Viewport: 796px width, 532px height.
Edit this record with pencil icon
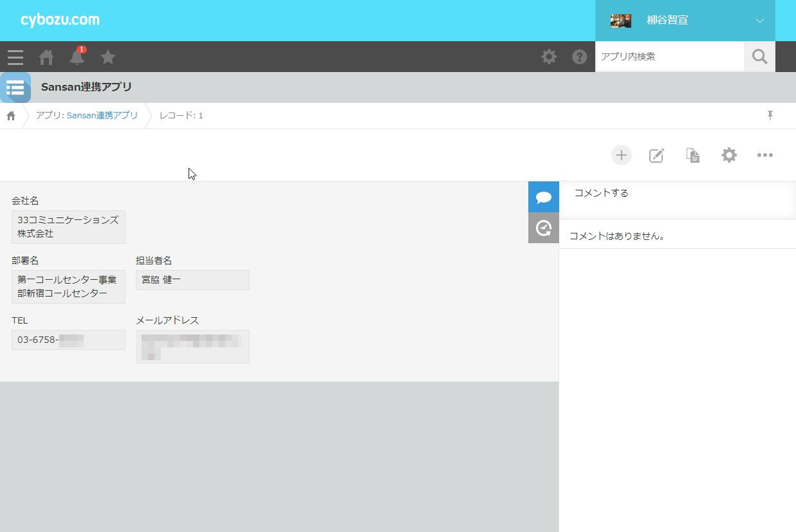tap(656, 155)
